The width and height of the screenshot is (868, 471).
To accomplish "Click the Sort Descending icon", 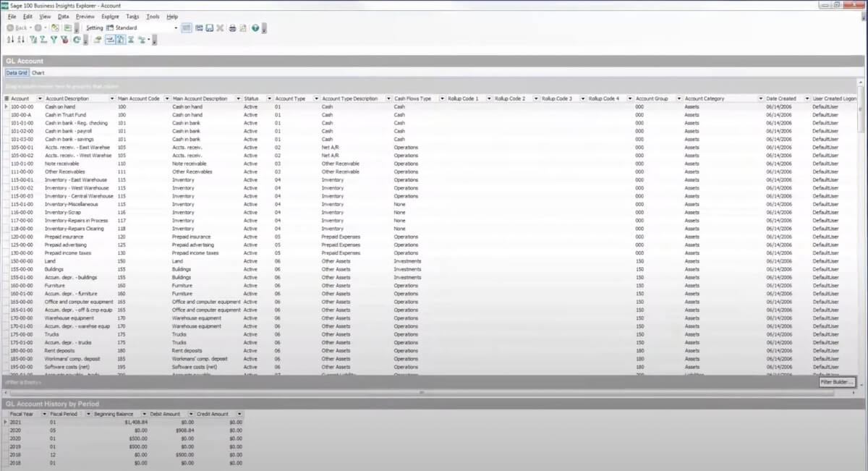I will coord(21,39).
